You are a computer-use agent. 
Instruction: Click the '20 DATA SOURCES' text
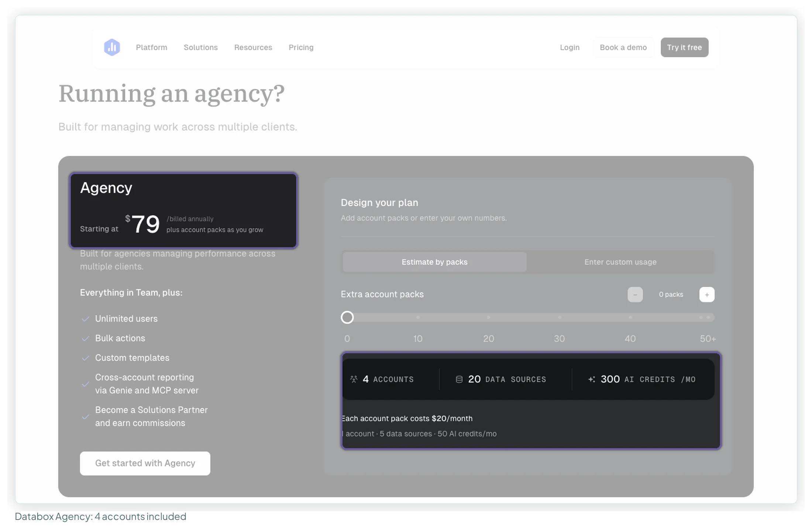(507, 379)
